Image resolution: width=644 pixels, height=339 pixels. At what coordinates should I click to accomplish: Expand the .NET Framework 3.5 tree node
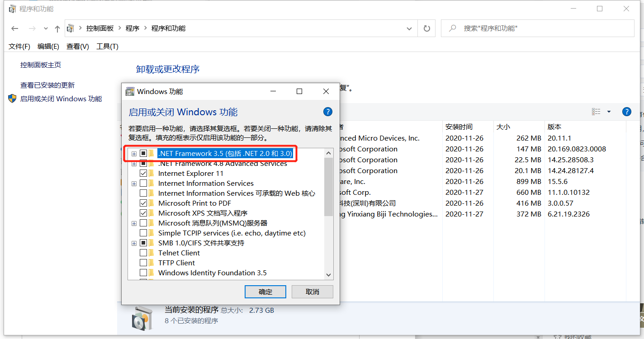coord(134,154)
